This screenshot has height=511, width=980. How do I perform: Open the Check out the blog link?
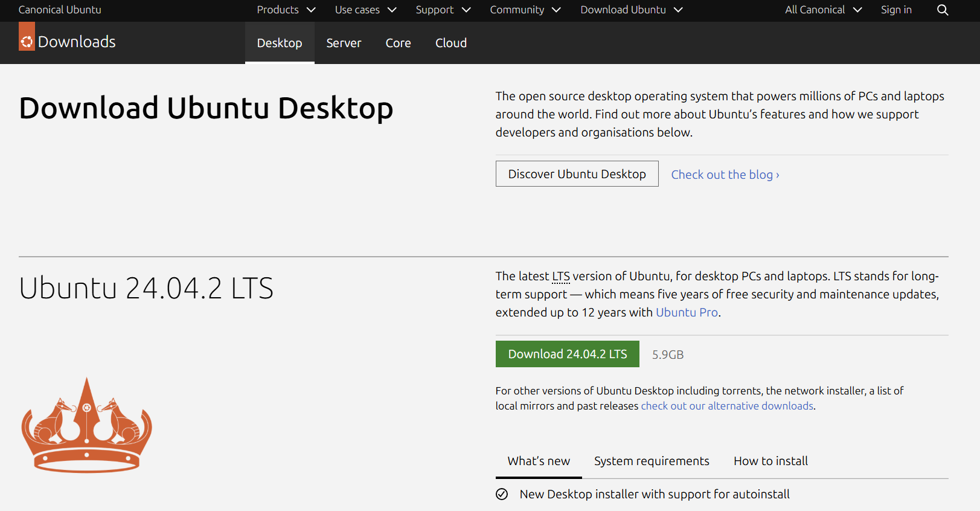725,175
